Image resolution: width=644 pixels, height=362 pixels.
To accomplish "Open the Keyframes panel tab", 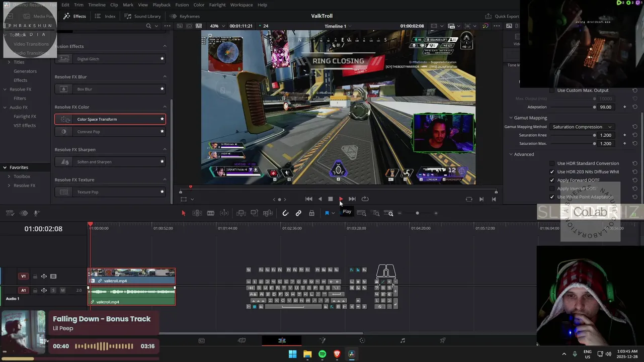I will [185, 16].
